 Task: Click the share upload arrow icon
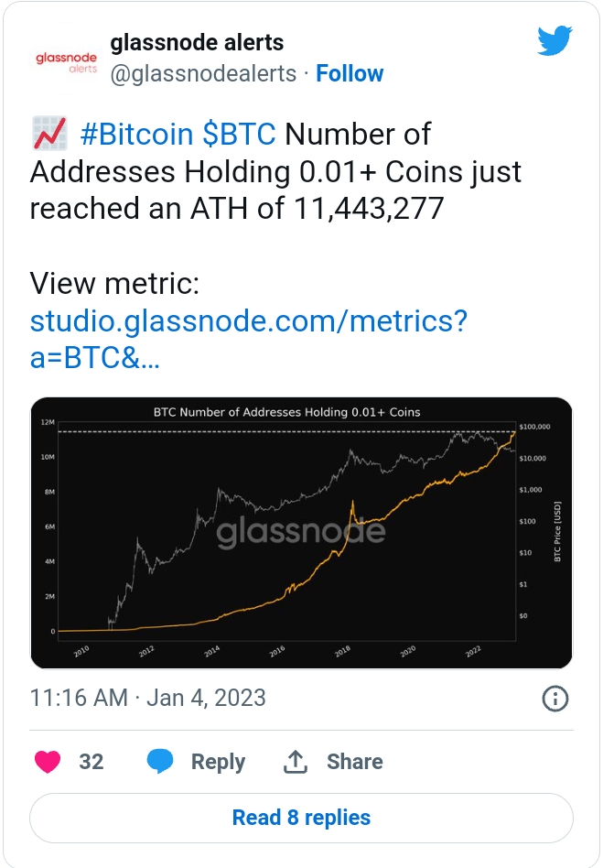pos(296,761)
